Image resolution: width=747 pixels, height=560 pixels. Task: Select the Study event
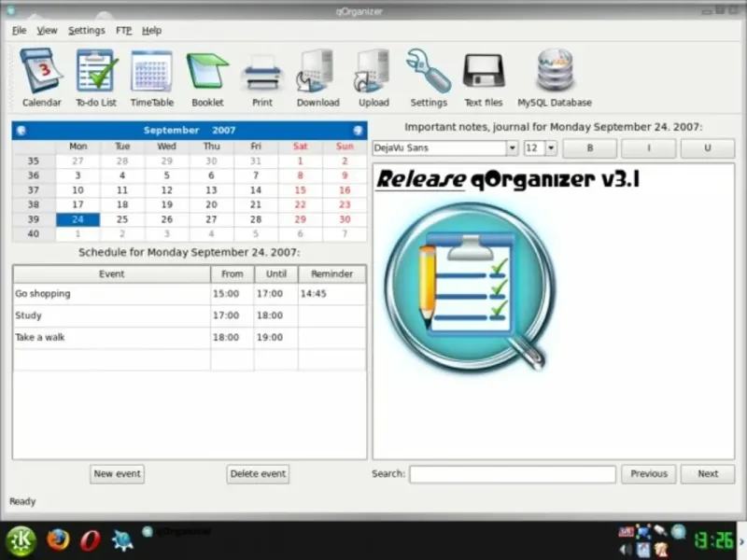click(111, 315)
